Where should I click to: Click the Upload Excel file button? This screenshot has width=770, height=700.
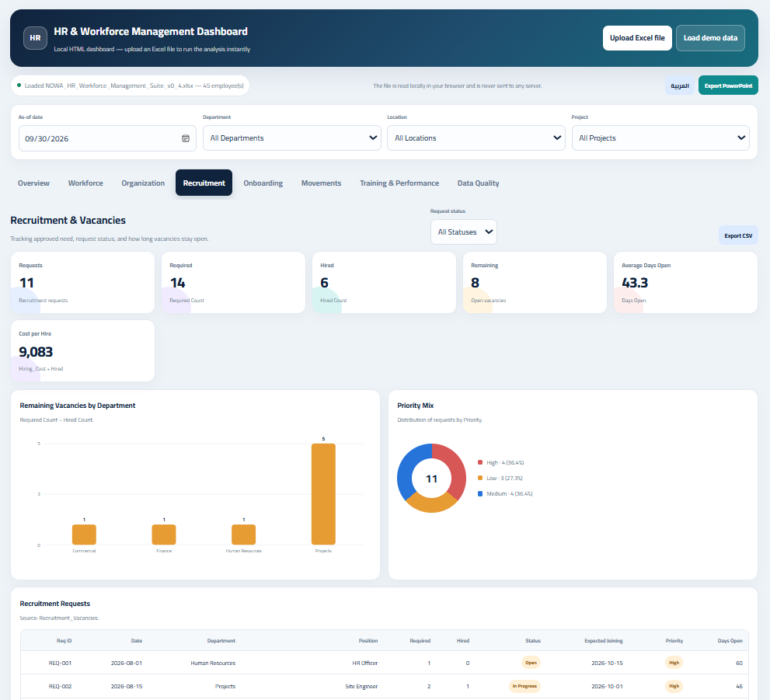coord(637,38)
